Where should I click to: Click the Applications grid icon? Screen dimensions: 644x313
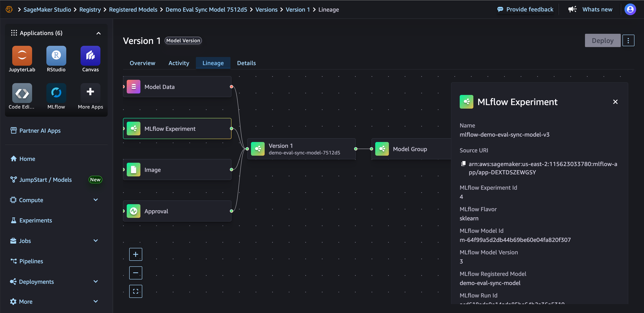pos(14,33)
